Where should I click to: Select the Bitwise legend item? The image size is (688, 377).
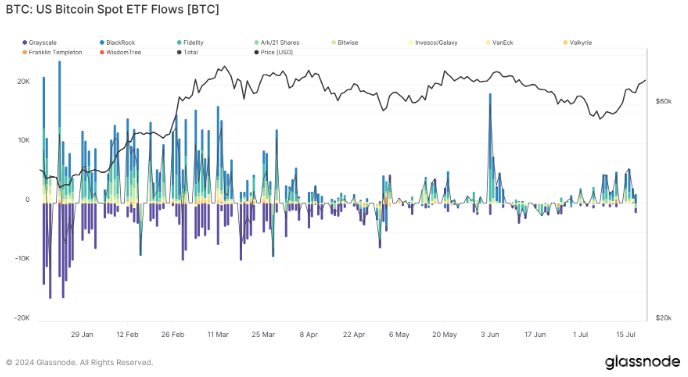345,43
